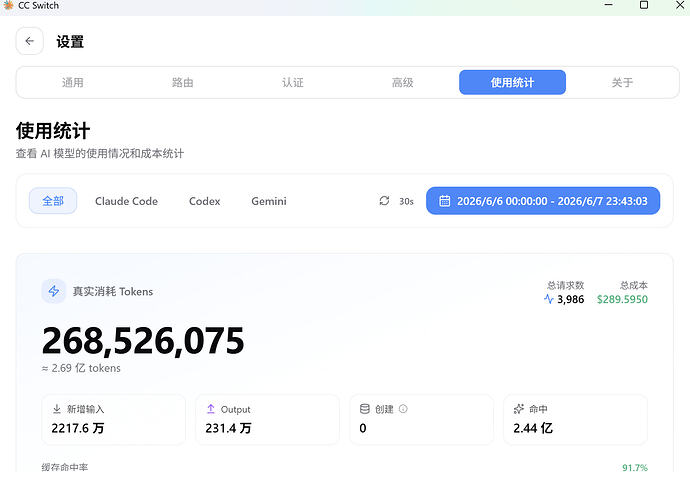This screenshot has width=690, height=482.
Task: Click the 30s refresh interval label
Action: tap(406, 201)
